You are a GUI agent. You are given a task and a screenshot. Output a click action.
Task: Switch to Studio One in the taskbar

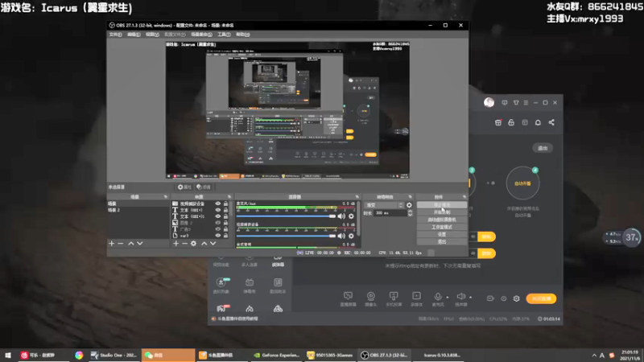(x=114, y=355)
